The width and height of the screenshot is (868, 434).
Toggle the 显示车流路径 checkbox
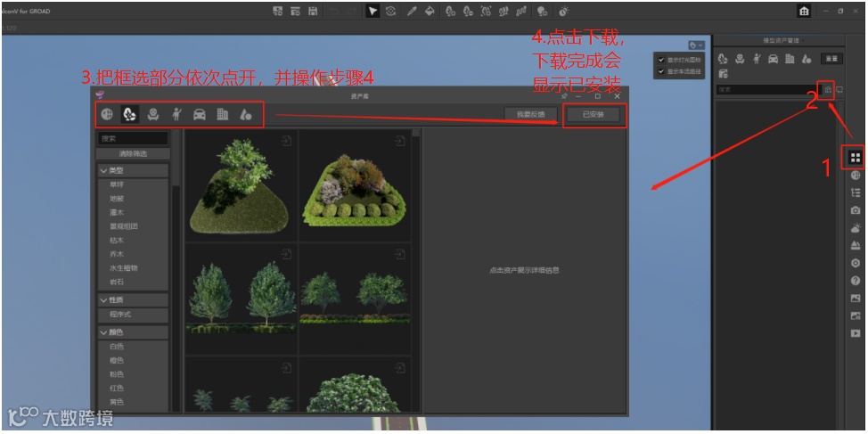[660, 71]
